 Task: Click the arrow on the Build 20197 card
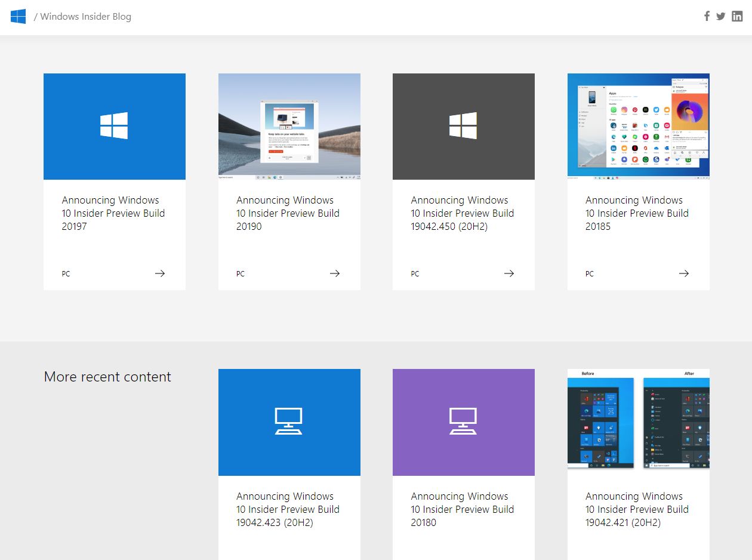tap(160, 273)
